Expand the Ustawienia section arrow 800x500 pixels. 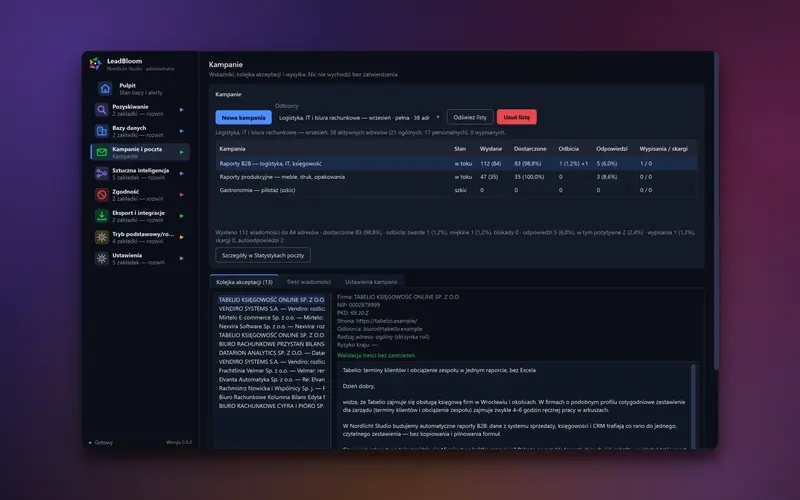pos(182,258)
